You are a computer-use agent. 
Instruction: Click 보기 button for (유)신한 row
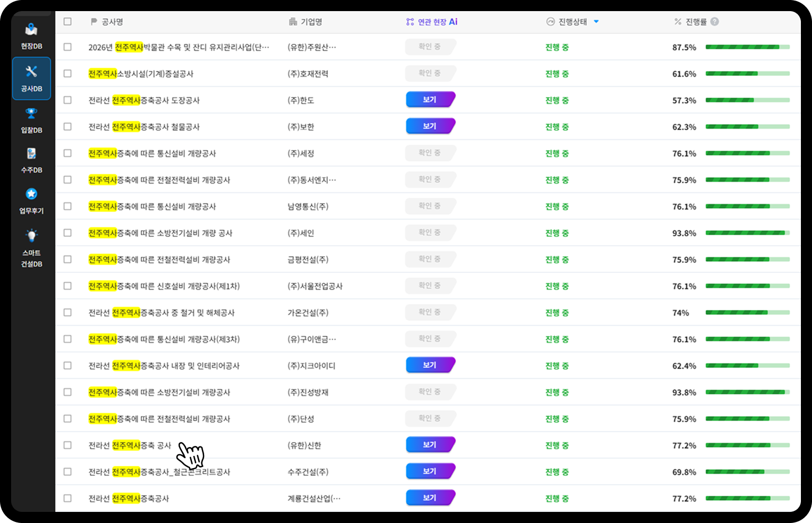point(430,445)
